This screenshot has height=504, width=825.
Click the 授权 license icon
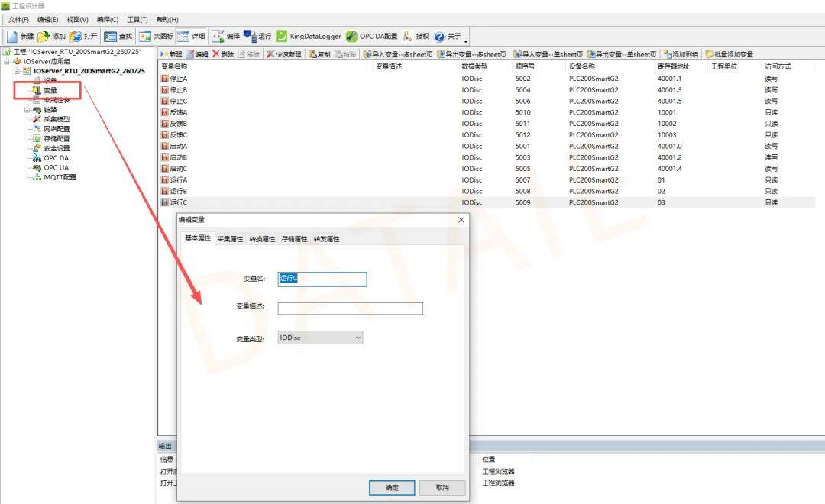[408, 37]
